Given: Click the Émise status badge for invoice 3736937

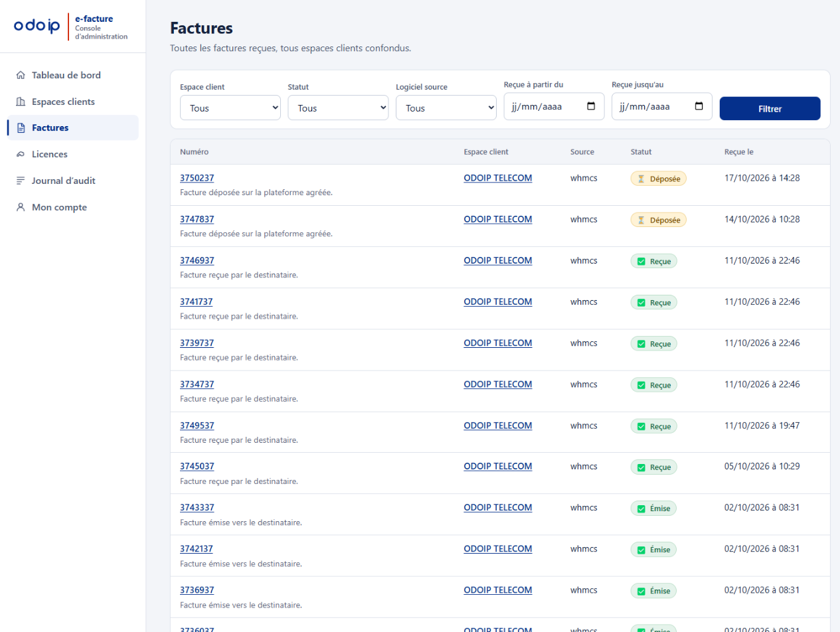Looking at the screenshot, I should (653, 591).
